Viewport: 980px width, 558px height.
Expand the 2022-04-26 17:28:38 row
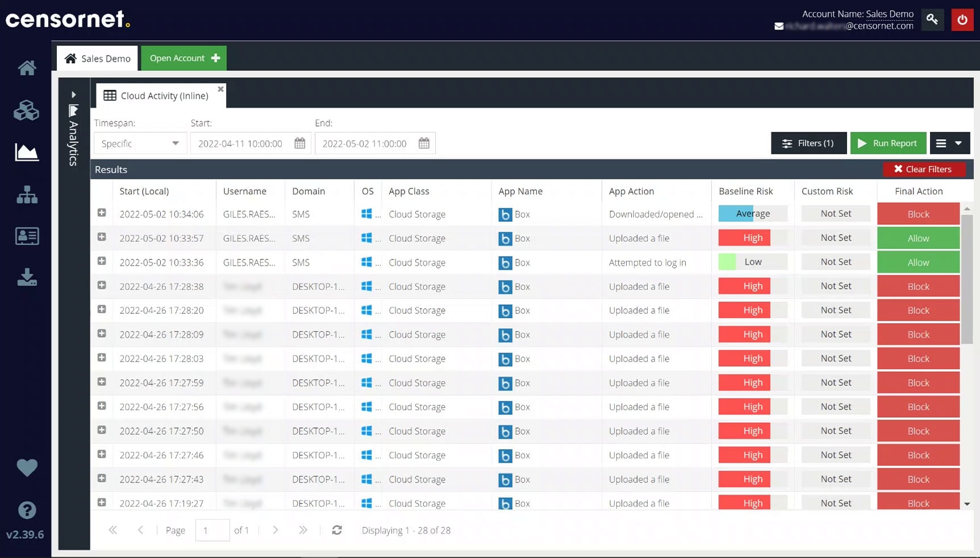(102, 285)
